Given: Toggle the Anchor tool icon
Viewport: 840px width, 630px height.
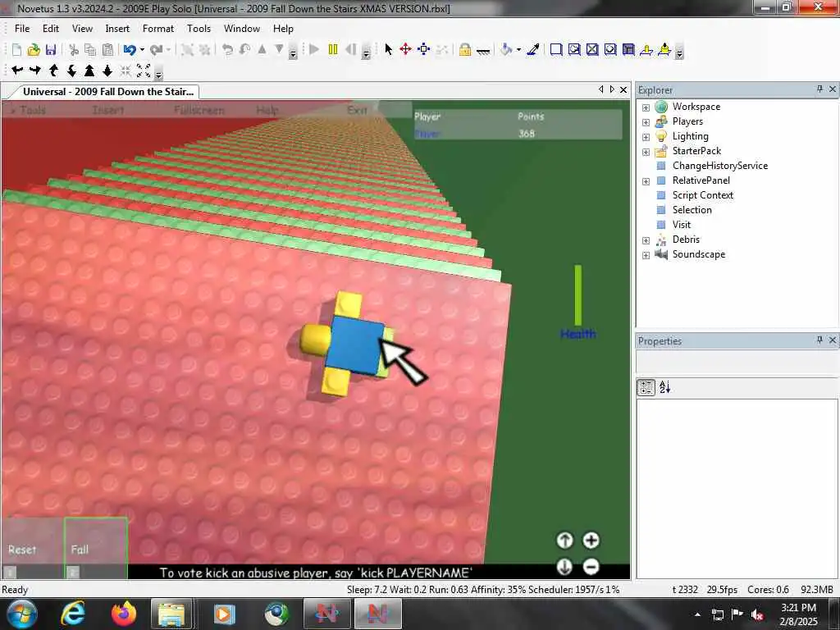Looking at the screenshot, I should pyautogui.click(x=482, y=51).
